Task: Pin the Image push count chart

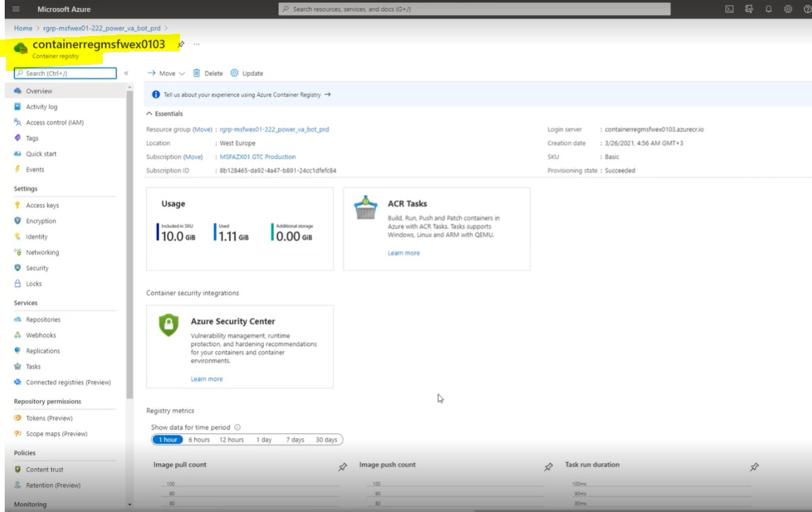Action: click(548, 467)
